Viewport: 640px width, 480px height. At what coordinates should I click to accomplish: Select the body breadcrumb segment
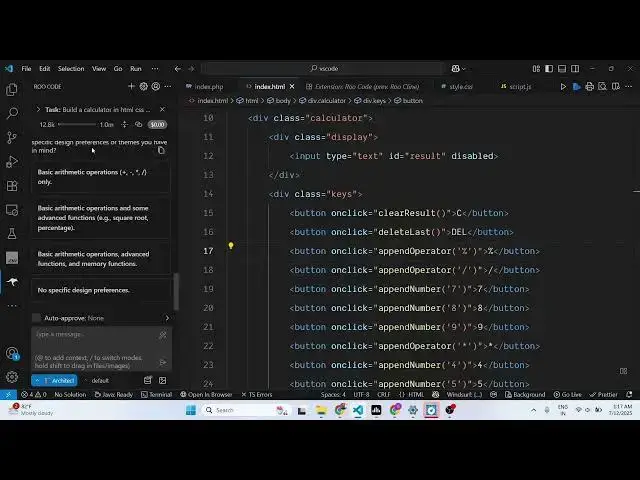pyautogui.click(x=279, y=100)
